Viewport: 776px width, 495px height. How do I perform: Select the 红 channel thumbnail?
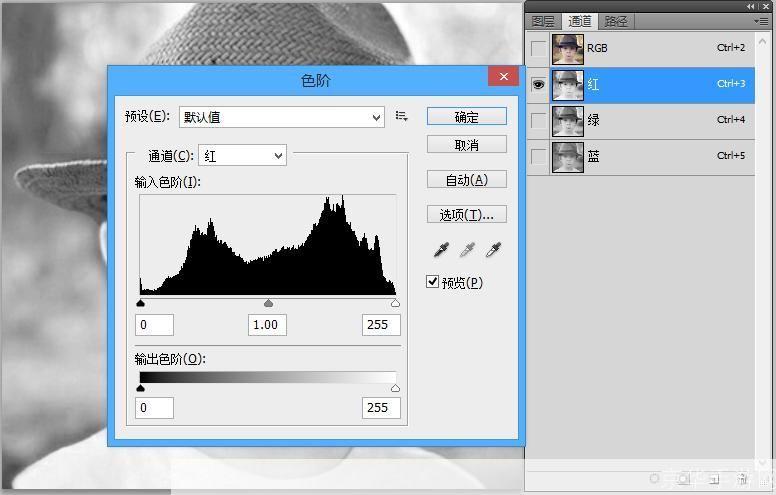coord(568,85)
